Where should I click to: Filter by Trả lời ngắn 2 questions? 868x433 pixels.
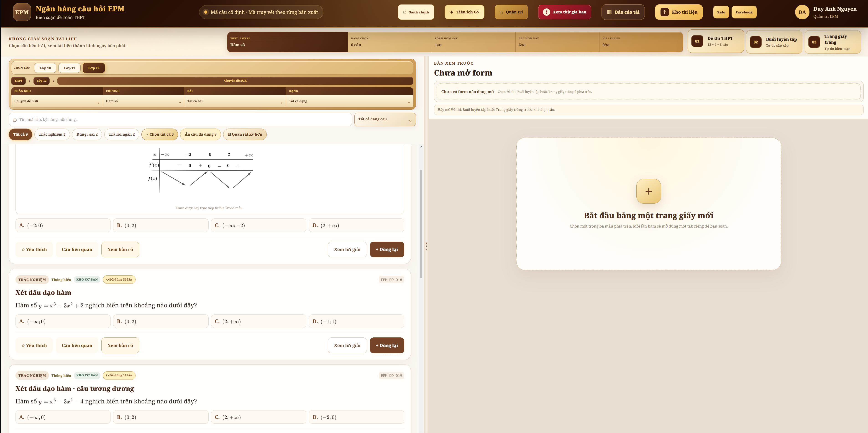(122, 134)
